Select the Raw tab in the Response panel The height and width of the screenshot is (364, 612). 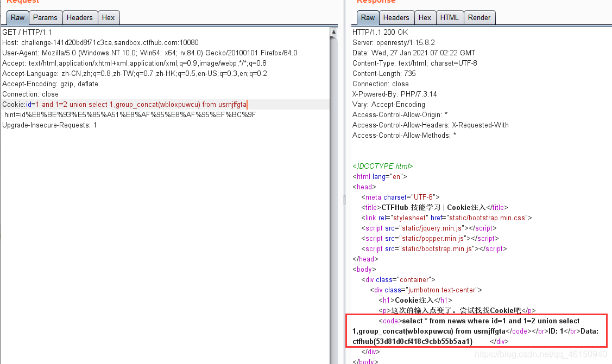coord(368,17)
